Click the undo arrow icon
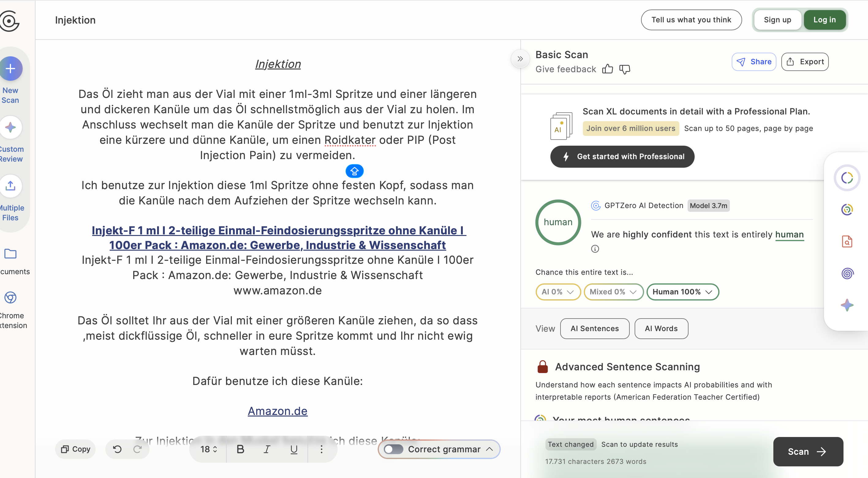Image resolution: width=868 pixels, height=478 pixels. pos(117,449)
